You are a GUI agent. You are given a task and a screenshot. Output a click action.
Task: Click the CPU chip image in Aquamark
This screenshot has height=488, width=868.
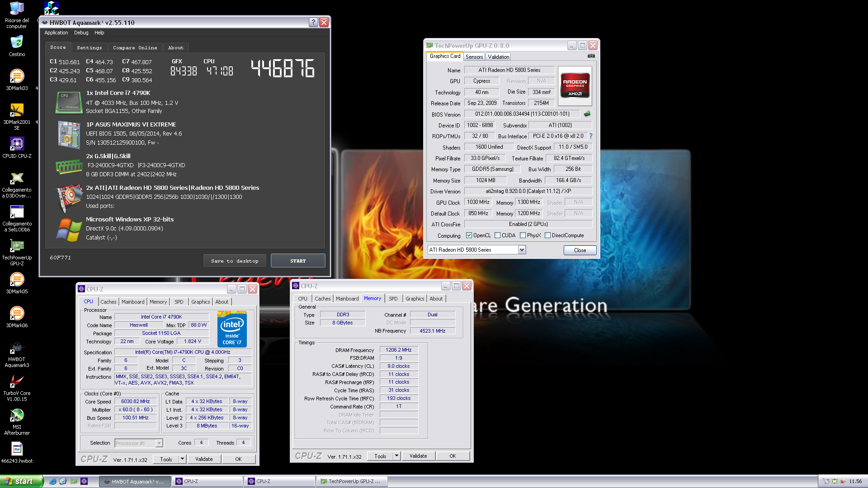click(69, 103)
